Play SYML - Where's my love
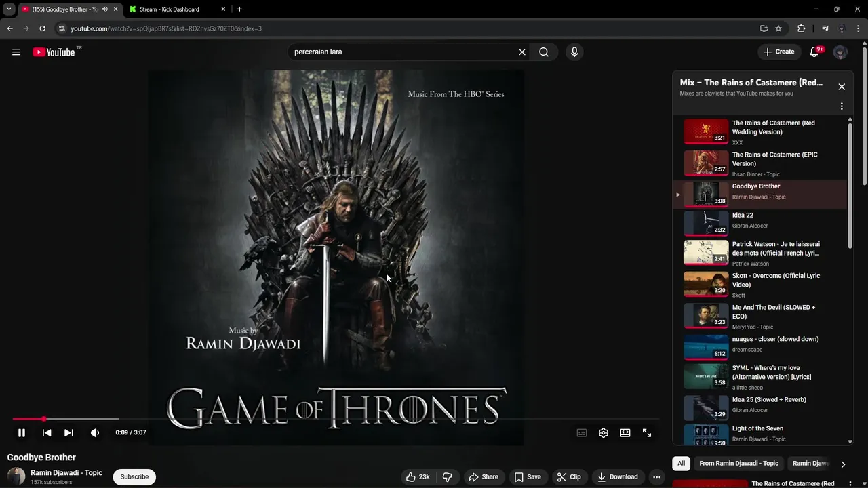The height and width of the screenshot is (488, 868). point(759,378)
